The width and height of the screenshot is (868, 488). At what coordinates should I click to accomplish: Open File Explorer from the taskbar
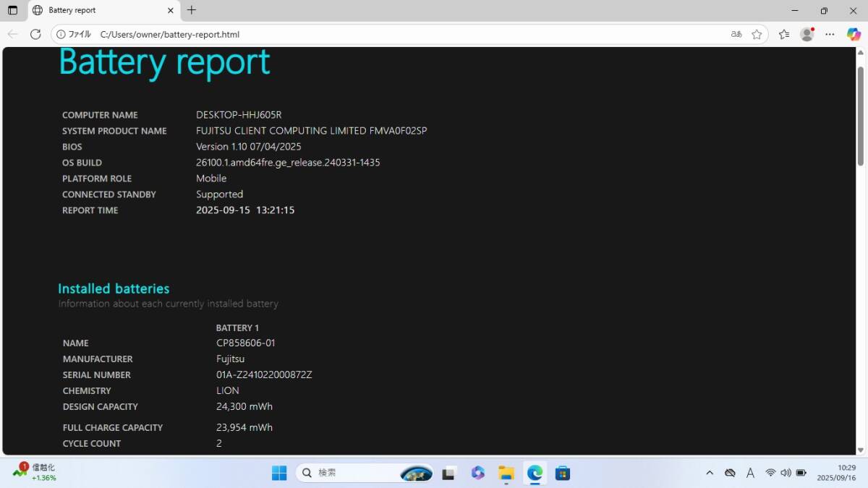pos(506,473)
